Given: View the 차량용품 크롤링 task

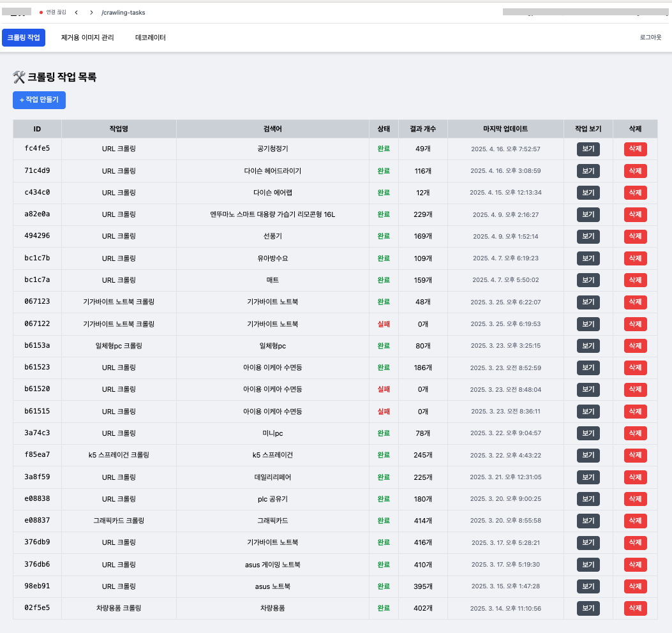Looking at the screenshot, I should 588,609.
